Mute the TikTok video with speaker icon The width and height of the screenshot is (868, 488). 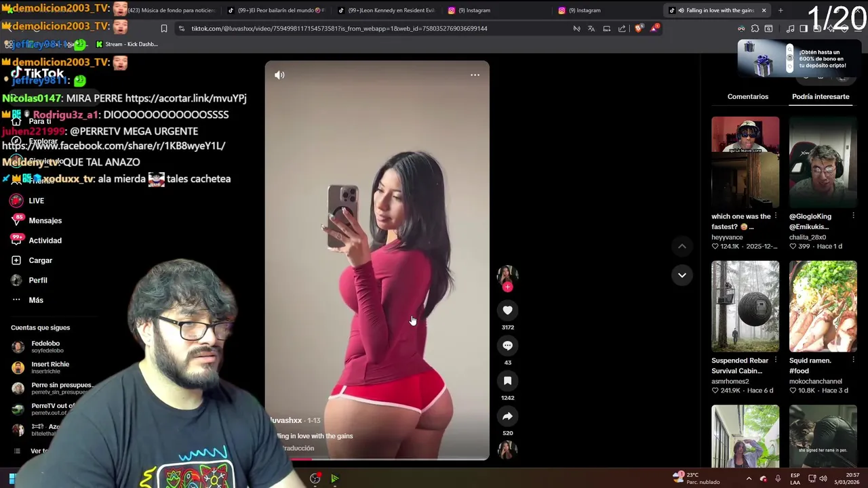pyautogui.click(x=279, y=75)
